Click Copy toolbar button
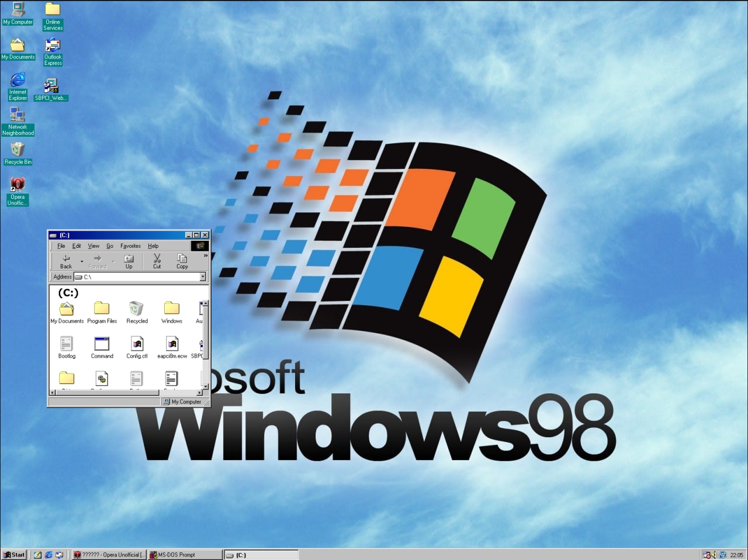 [x=182, y=261]
